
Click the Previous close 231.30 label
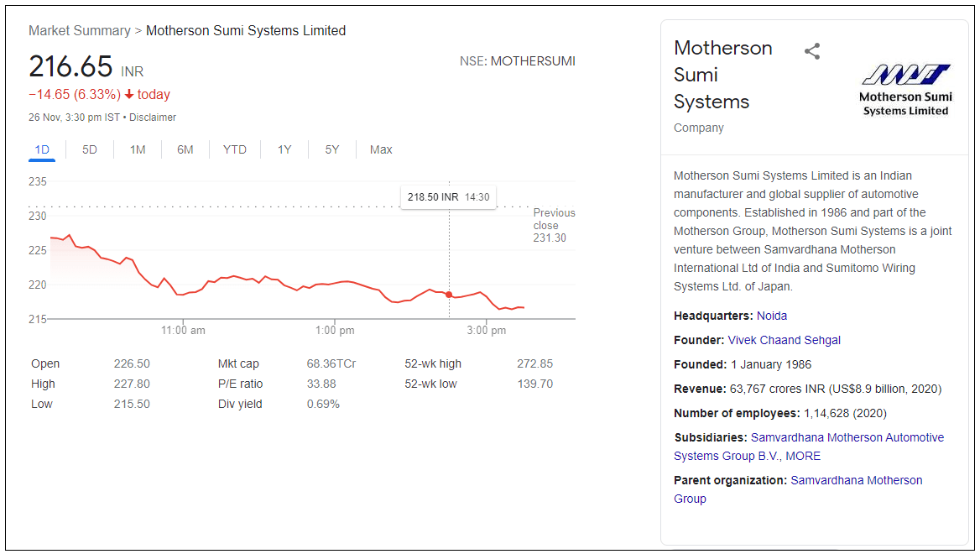pyautogui.click(x=553, y=225)
